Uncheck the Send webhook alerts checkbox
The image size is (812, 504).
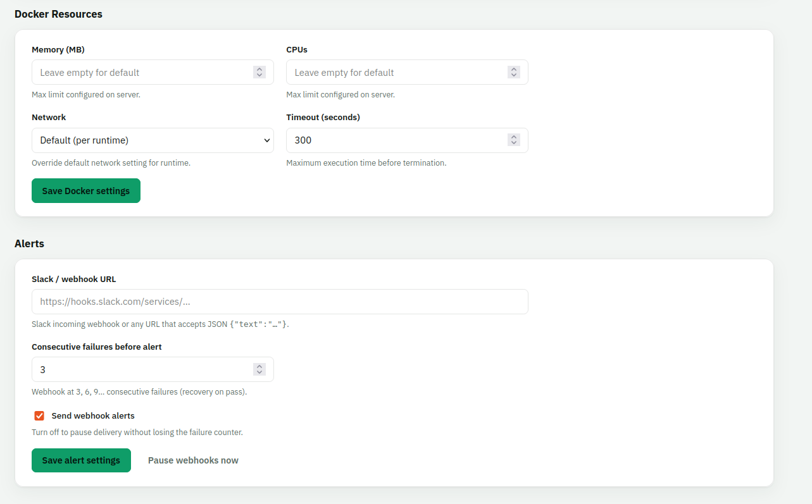click(39, 415)
